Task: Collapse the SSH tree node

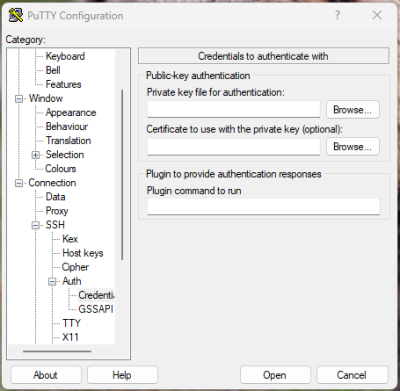Action: (x=36, y=225)
